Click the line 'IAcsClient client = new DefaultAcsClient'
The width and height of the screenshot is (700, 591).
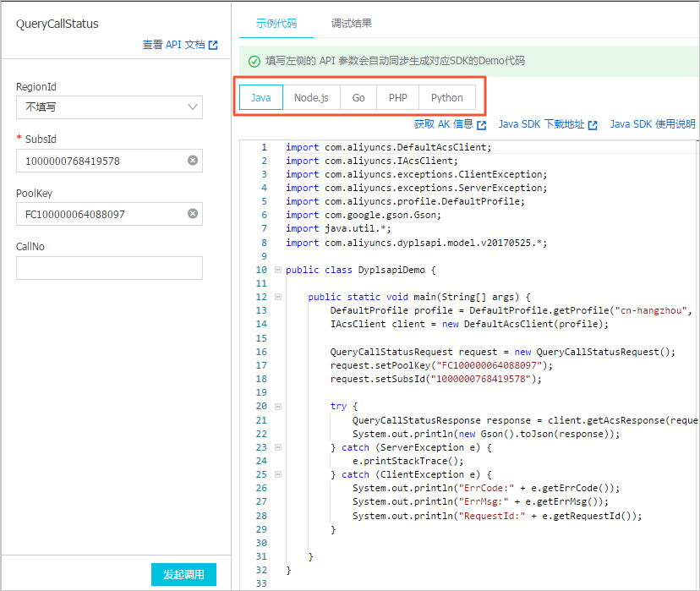[469, 324]
